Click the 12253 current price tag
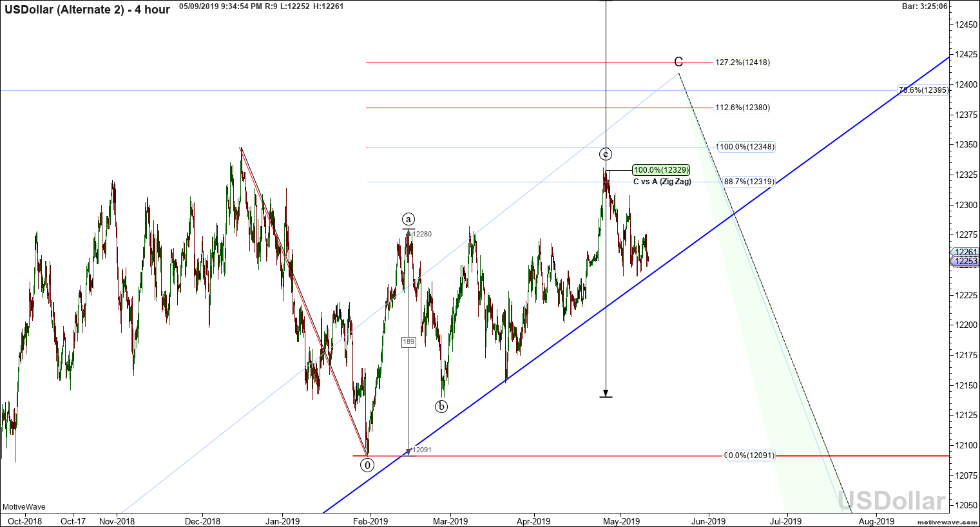The width and height of the screenshot is (980, 527). (x=965, y=261)
